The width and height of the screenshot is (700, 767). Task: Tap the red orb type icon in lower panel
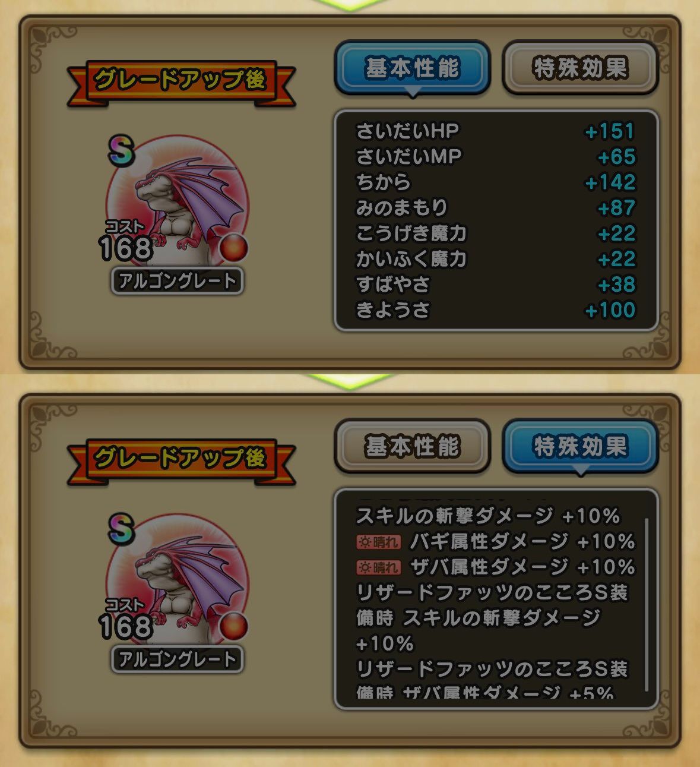233,627
